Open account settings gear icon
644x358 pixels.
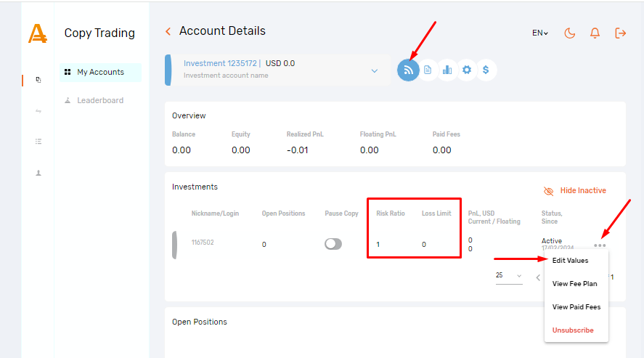point(467,70)
